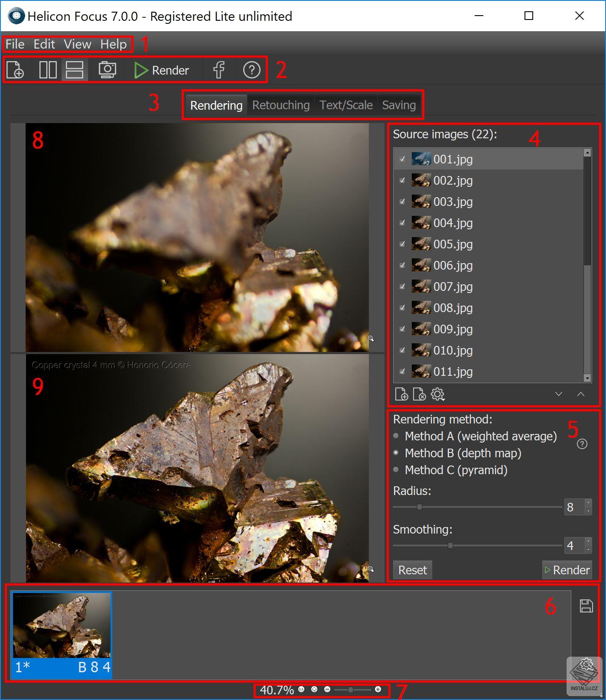Zoom in with the plus icon
The height and width of the screenshot is (700, 606).
coord(378,689)
